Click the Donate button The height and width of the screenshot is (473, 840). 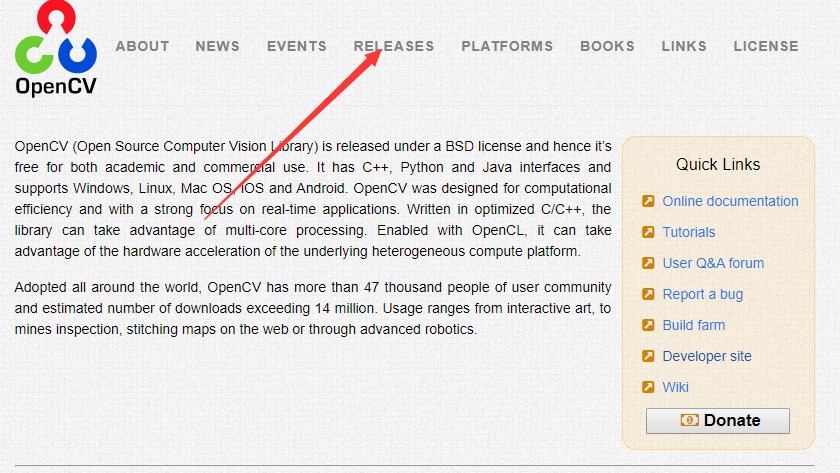coord(718,421)
